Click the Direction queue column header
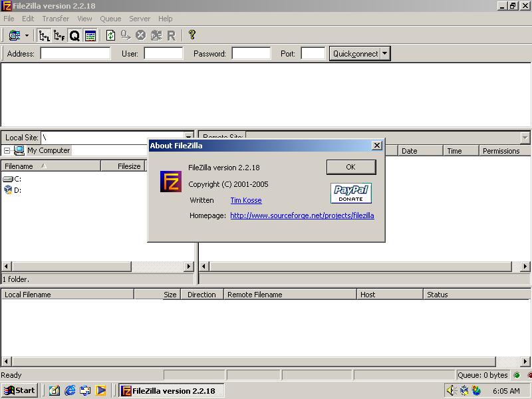 202,295
